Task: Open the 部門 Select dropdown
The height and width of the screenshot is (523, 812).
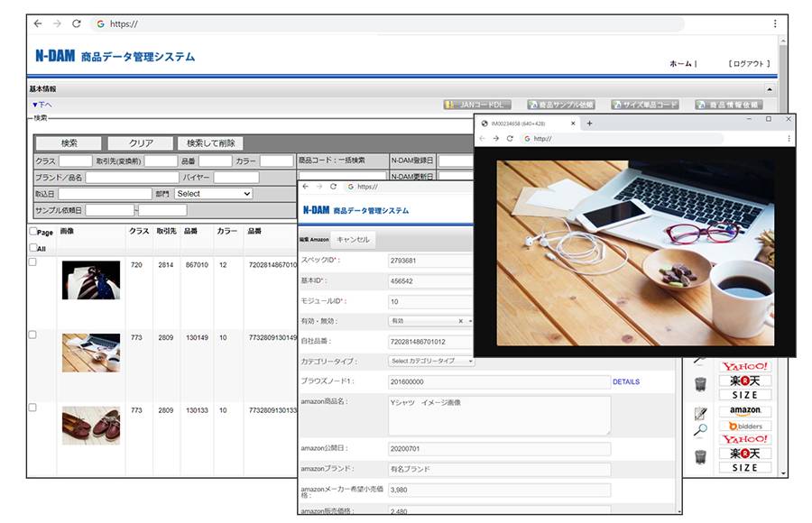Action: 213,194
